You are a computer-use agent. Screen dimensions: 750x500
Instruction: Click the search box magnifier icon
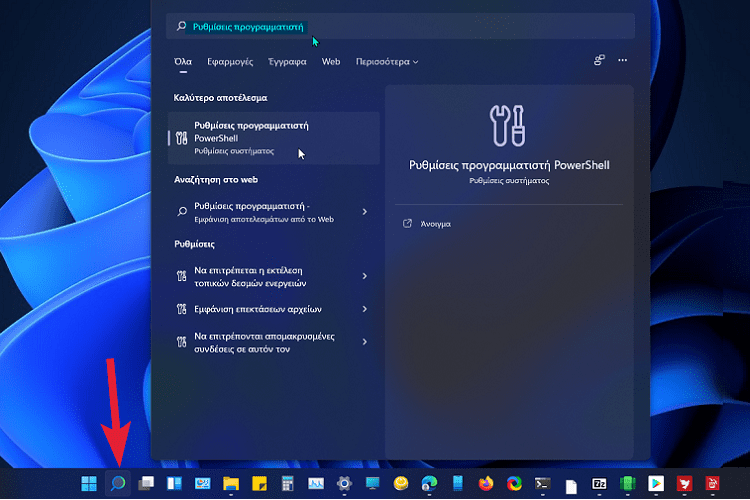click(x=181, y=26)
